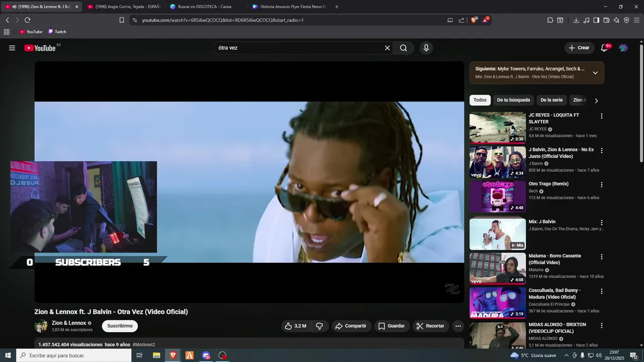Close the Zion & Lennox browser tab

point(76,7)
